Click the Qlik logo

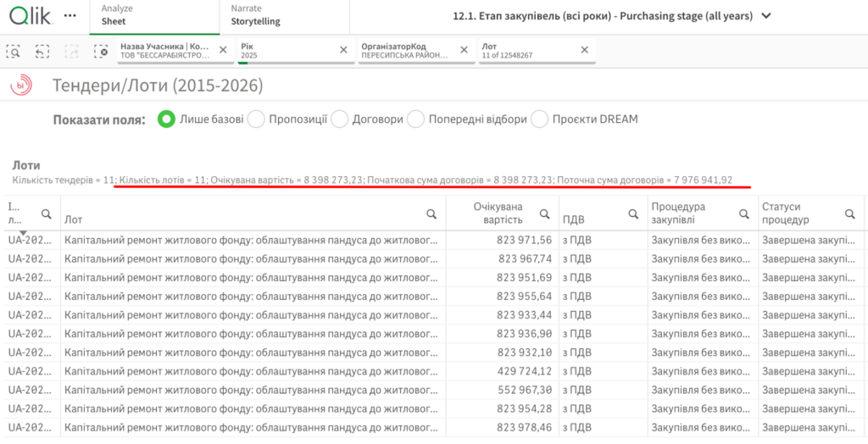pyautogui.click(x=31, y=15)
